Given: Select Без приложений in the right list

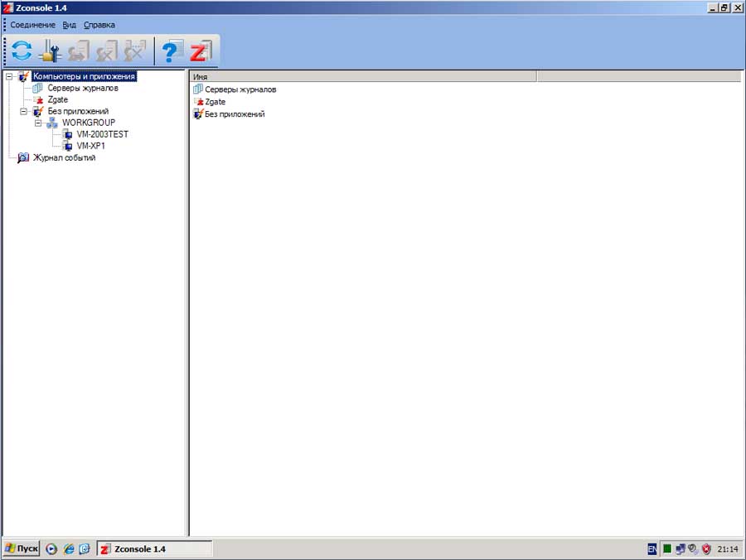Looking at the screenshot, I should (x=235, y=114).
